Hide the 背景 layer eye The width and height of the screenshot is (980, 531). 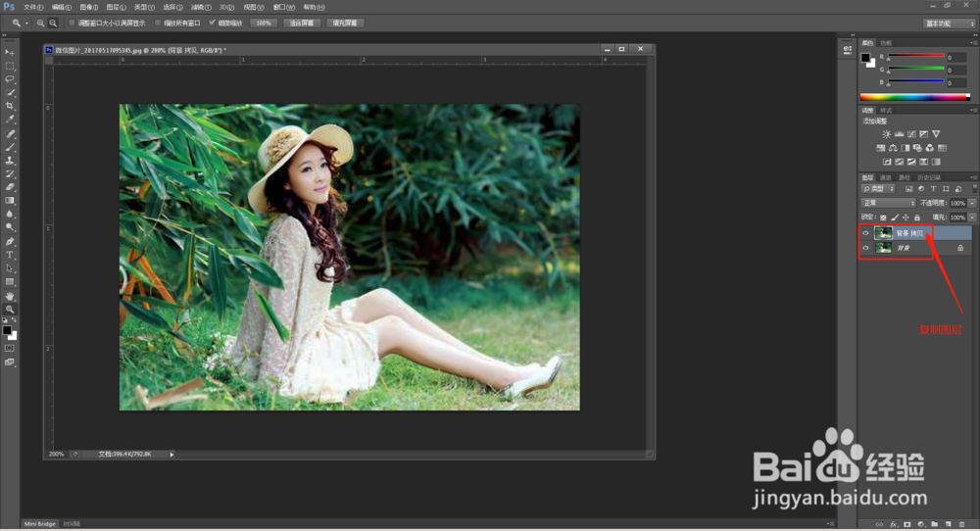coord(865,248)
